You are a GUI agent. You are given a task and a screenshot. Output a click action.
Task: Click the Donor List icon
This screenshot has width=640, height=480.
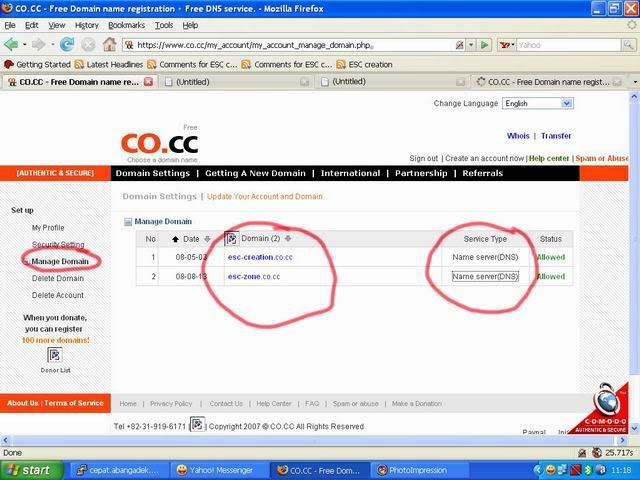pos(55,355)
